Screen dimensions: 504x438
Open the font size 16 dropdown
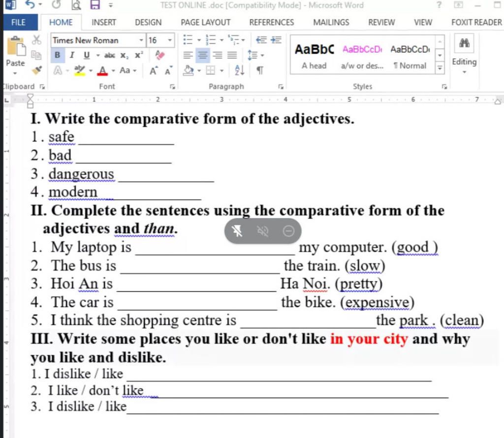(x=169, y=40)
